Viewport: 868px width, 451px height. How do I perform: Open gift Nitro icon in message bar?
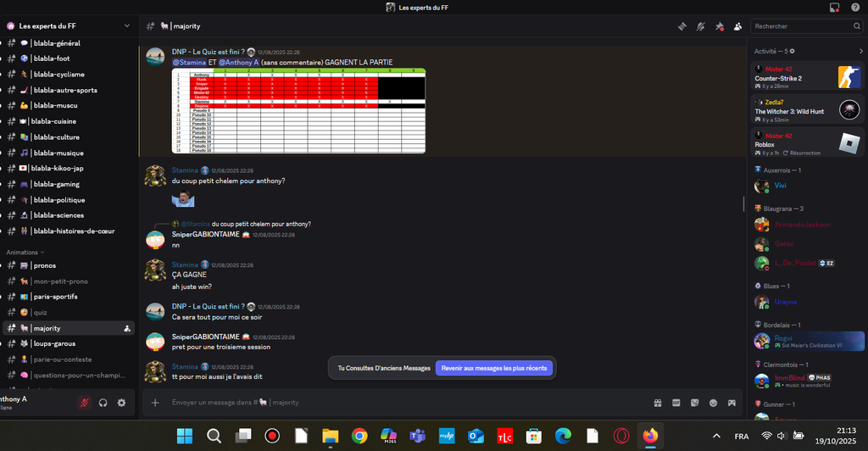coord(658,403)
